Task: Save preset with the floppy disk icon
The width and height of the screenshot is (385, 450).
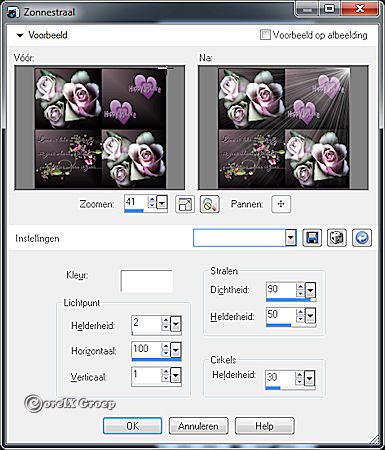Action: [x=312, y=238]
